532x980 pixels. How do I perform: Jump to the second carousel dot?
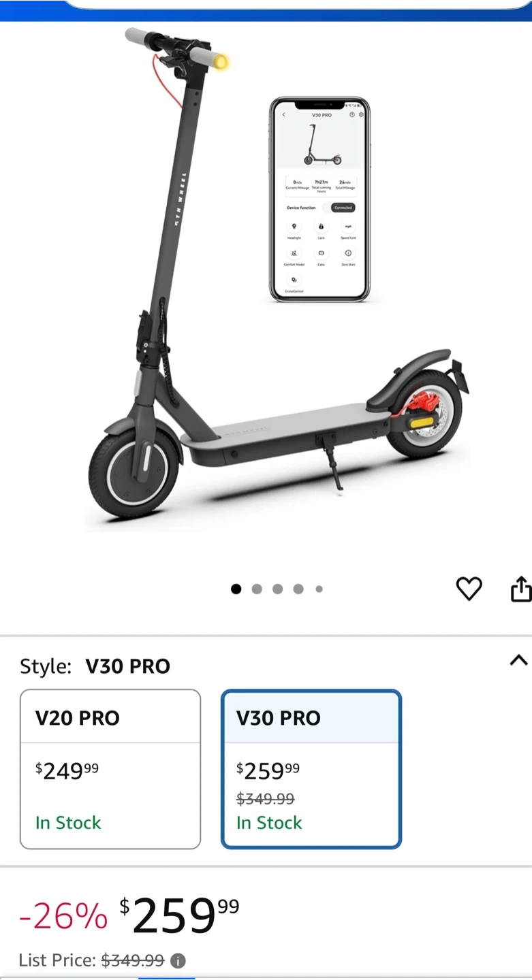tap(257, 589)
